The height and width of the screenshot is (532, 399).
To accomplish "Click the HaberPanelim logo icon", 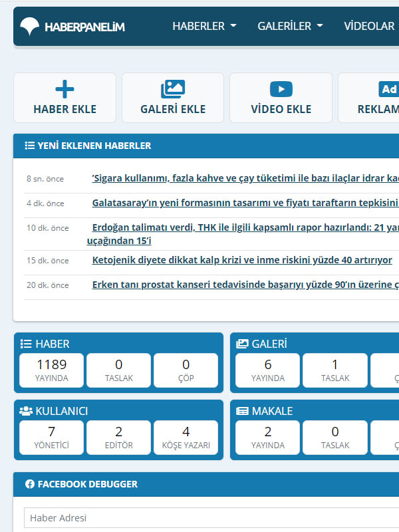I will coord(30,27).
